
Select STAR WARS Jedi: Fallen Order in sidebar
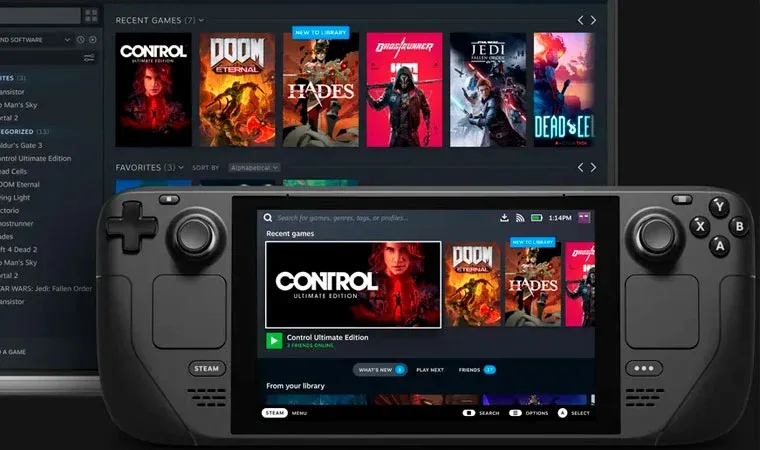46,289
